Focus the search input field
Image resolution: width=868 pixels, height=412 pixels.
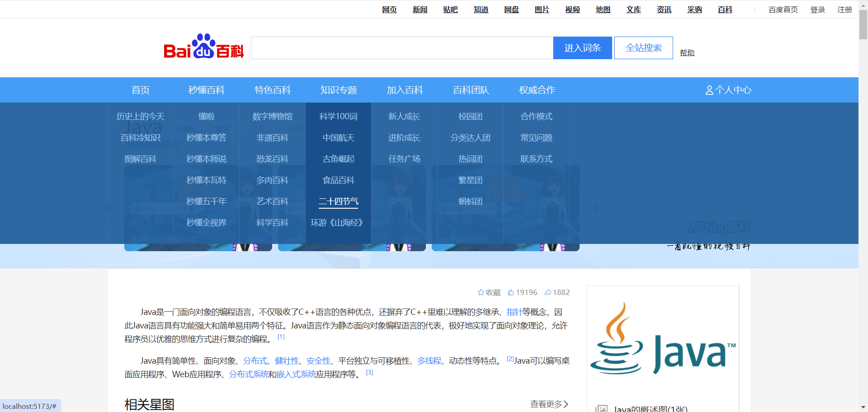402,48
